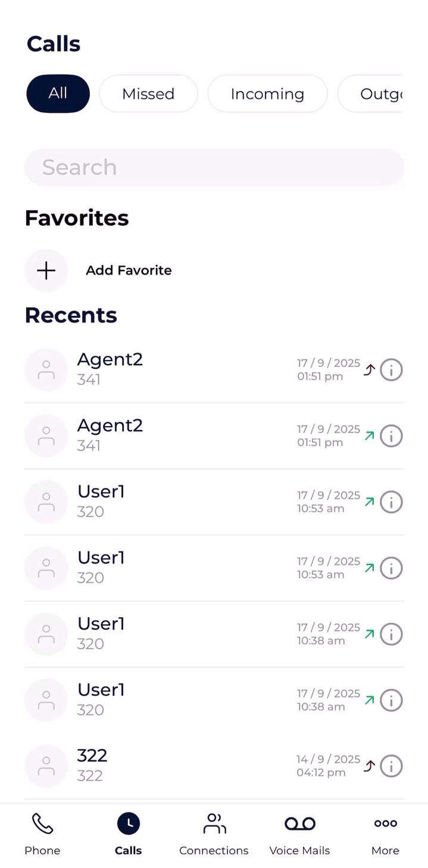Image resolution: width=428 pixels, height=868 pixels.
Task: Open the More options menu
Action: pos(385,833)
